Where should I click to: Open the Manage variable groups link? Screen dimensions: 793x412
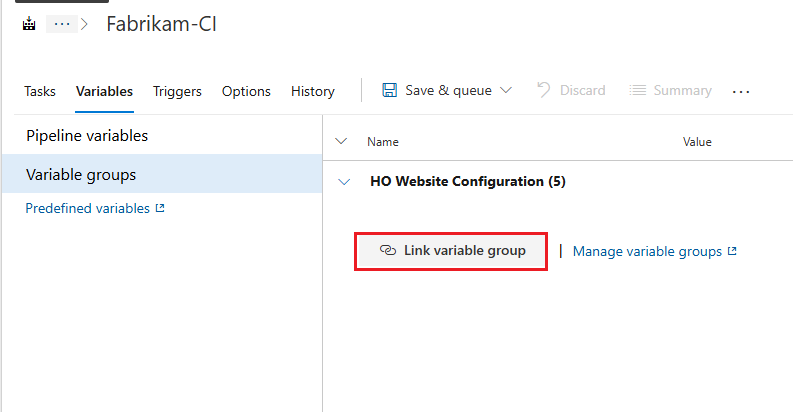click(648, 252)
